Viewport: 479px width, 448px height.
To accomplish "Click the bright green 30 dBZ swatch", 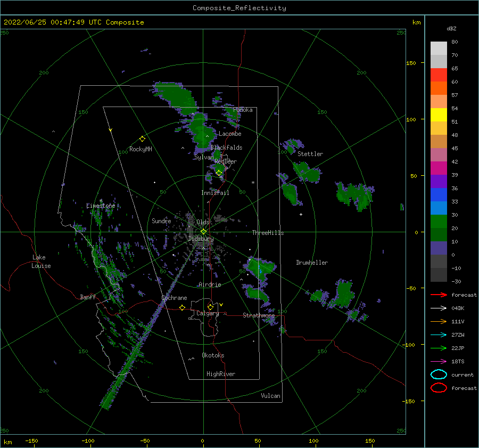I will (439, 221).
